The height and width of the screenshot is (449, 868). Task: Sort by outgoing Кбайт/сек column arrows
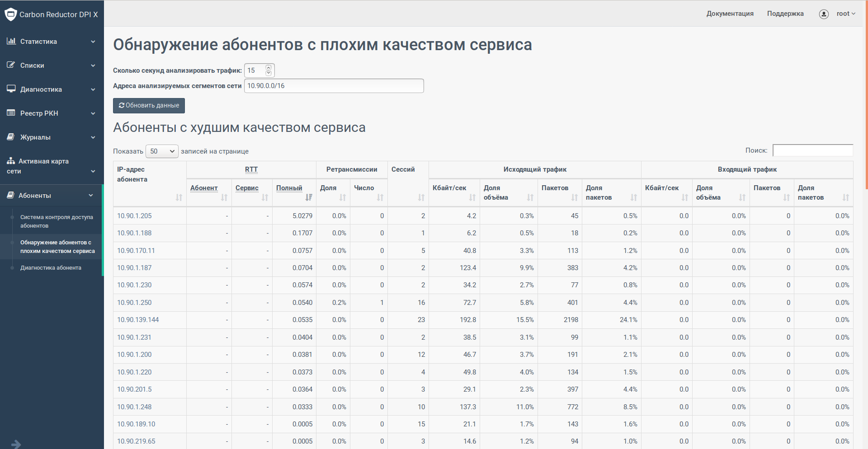(472, 197)
